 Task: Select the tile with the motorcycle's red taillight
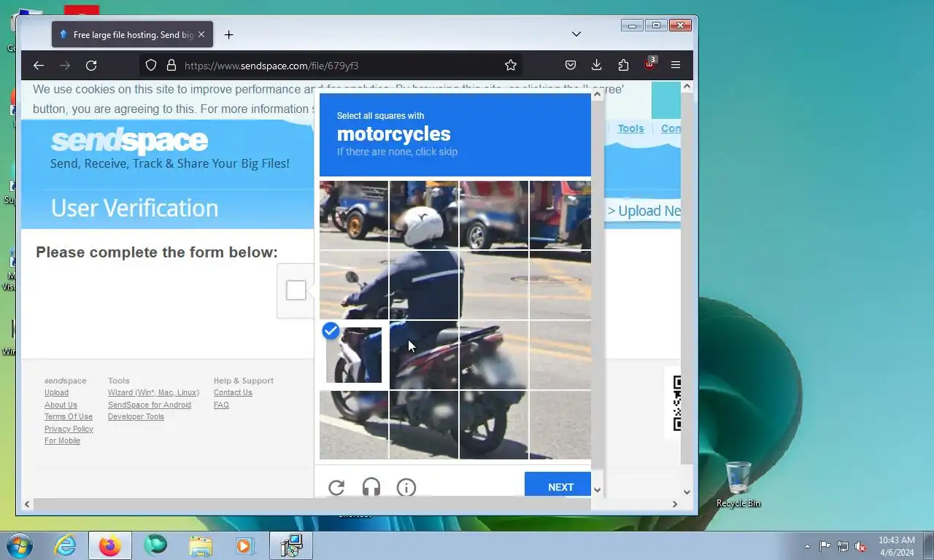click(x=494, y=355)
